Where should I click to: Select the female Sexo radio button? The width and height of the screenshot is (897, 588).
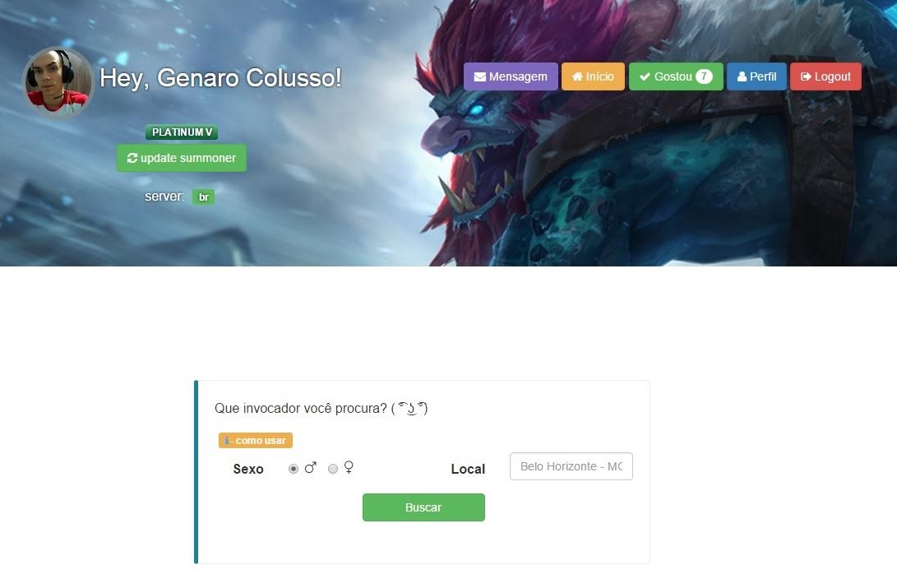(333, 469)
